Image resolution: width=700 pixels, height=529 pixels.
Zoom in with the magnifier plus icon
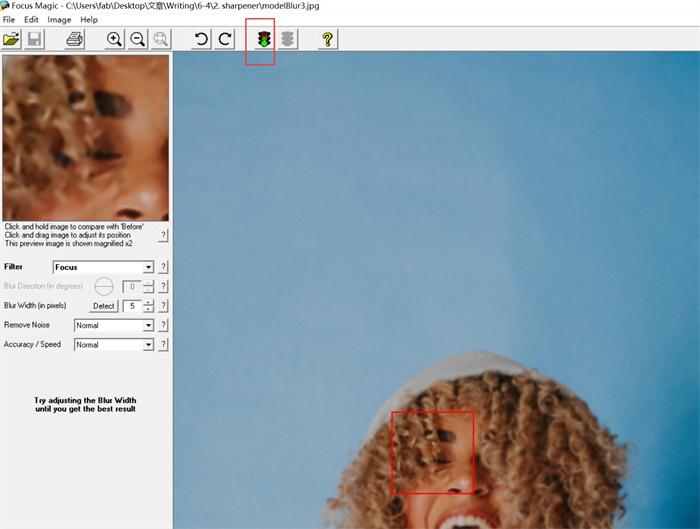[114, 39]
